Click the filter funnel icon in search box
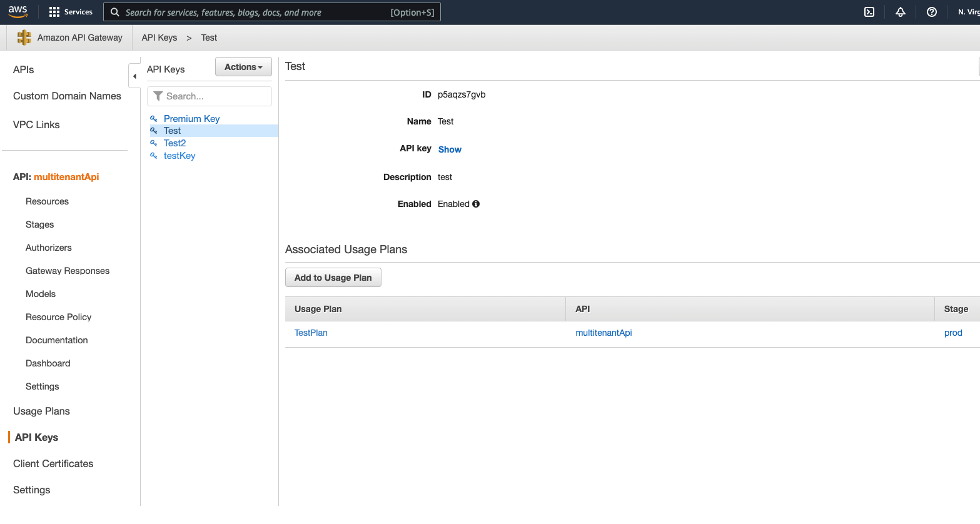The image size is (980, 524). point(158,96)
